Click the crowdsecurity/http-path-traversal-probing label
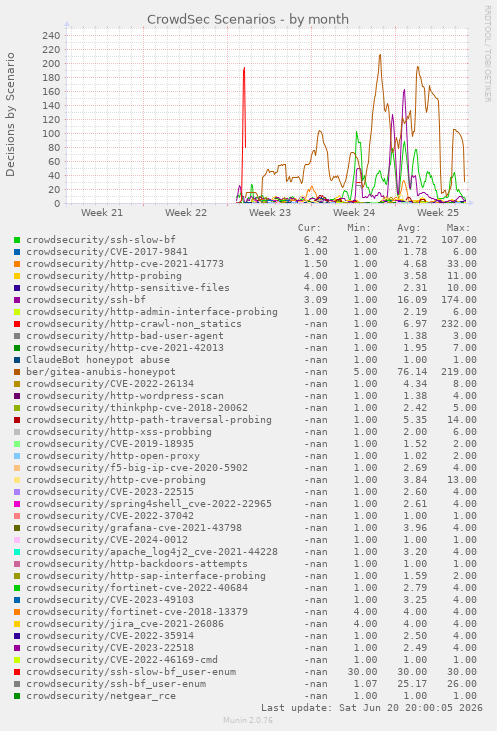The height and width of the screenshot is (731, 497). pyautogui.click(x=149, y=420)
